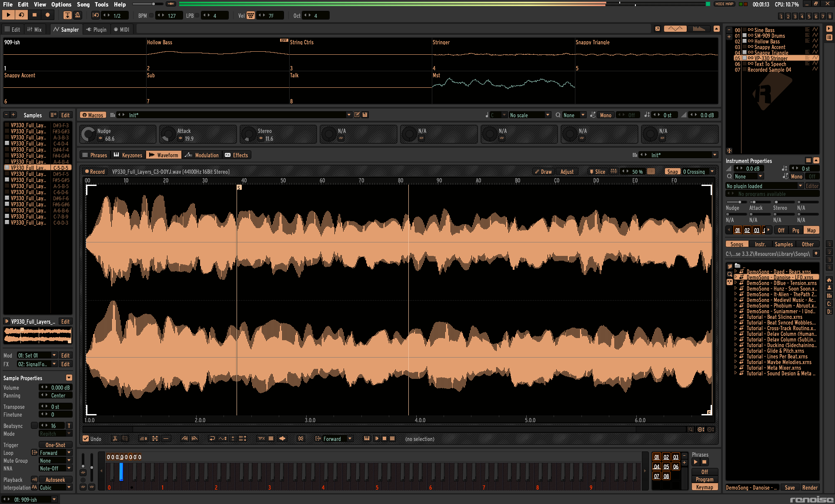
Task: Click the Render button
Action: point(809,487)
